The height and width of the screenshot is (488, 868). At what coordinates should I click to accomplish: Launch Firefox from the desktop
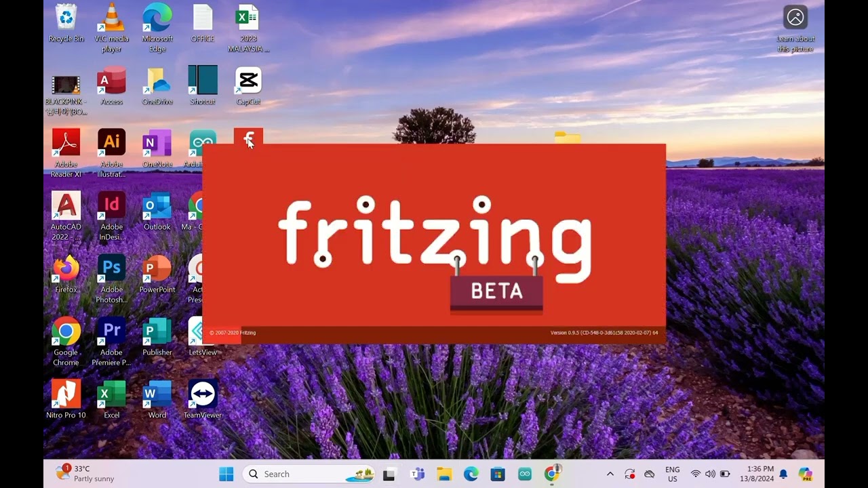[x=66, y=274]
